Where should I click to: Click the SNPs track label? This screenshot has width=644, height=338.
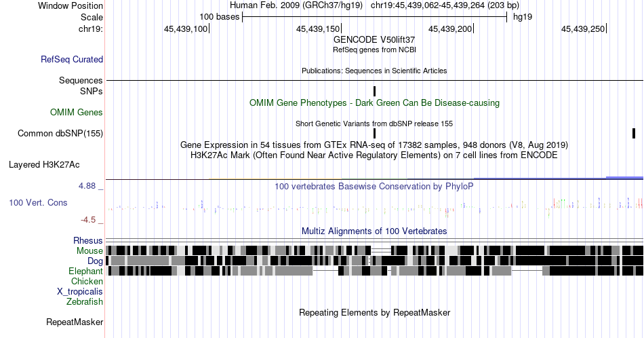(92, 91)
